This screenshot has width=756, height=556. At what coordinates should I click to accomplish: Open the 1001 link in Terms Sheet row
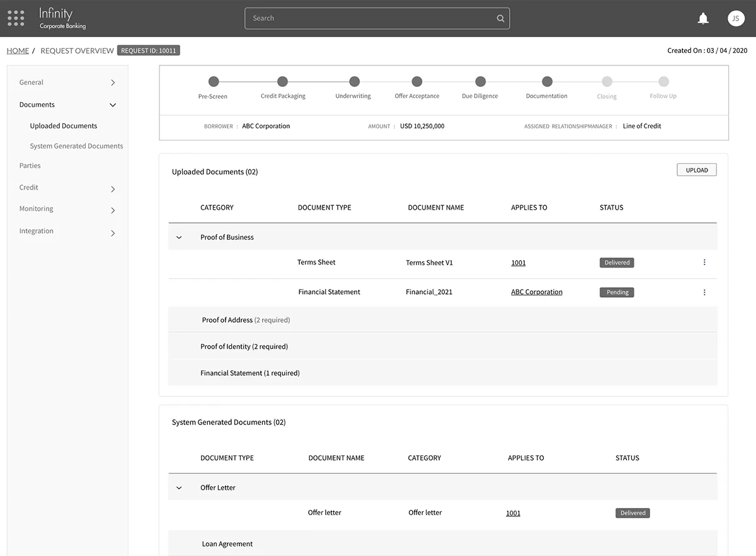pos(518,263)
